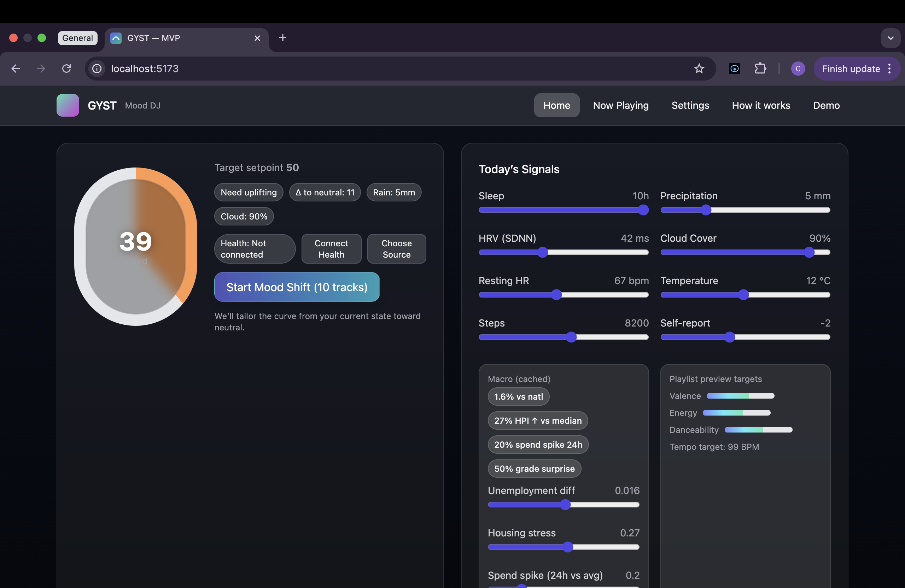The height and width of the screenshot is (588, 905).
Task: Adjust the Cloud Cover slider
Action: tap(809, 252)
